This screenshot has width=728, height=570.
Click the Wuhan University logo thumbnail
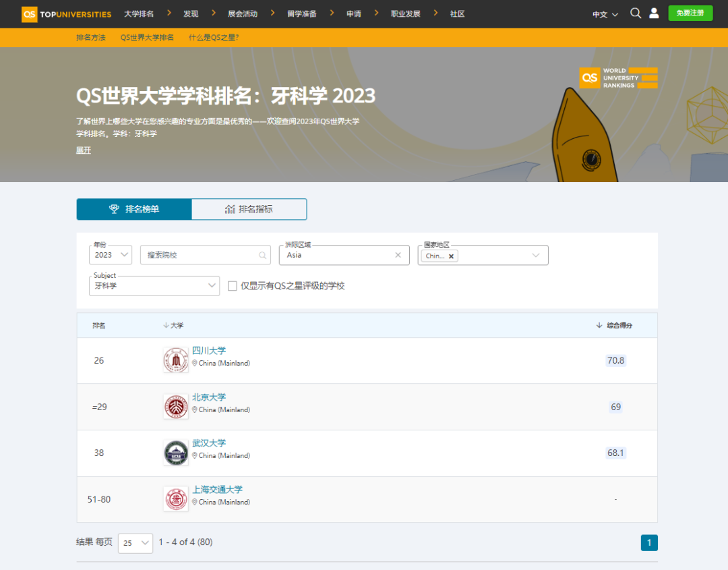(176, 453)
